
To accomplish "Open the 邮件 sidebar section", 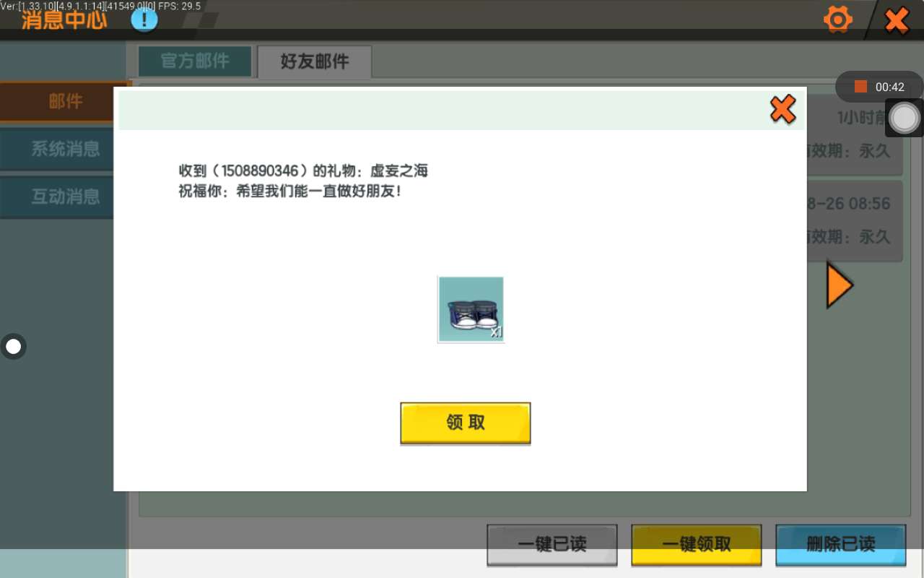I will pyautogui.click(x=65, y=102).
